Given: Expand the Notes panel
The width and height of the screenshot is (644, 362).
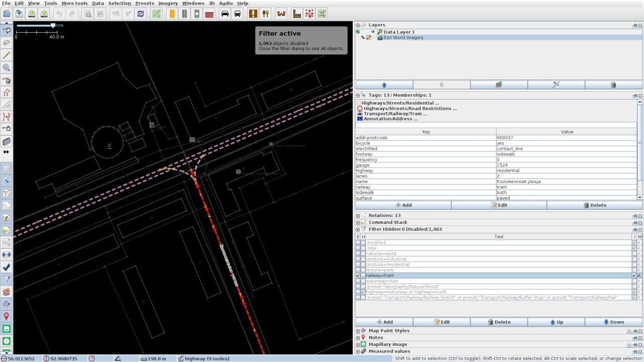Looking at the screenshot, I should (x=358, y=337).
